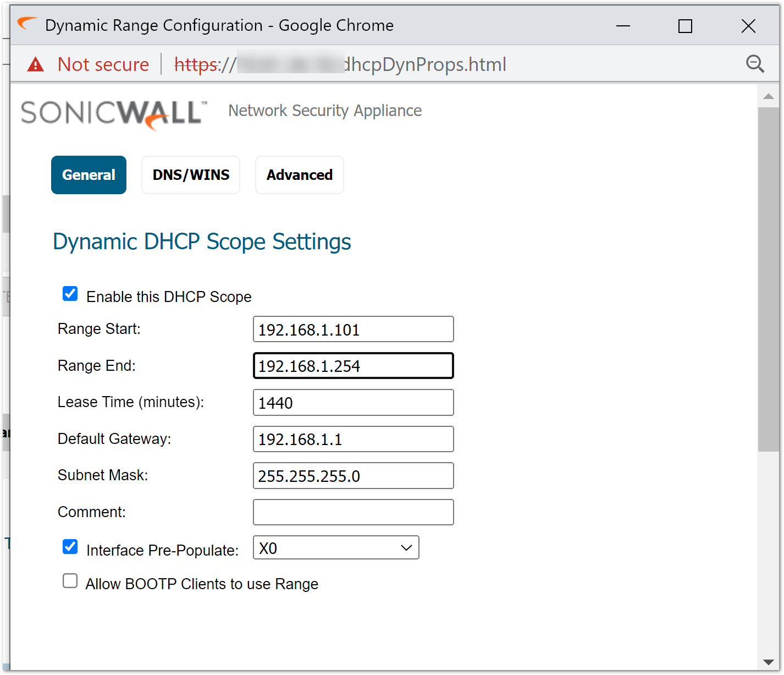This screenshot has width=784, height=675.
Task: Close the Dynamic Range Configuration window
Action: click(x=748, y=26)
